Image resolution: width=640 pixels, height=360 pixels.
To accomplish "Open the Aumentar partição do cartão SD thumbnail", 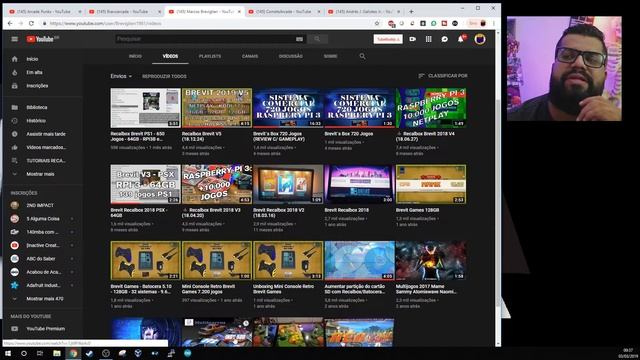I will click(x=360, y=260).
